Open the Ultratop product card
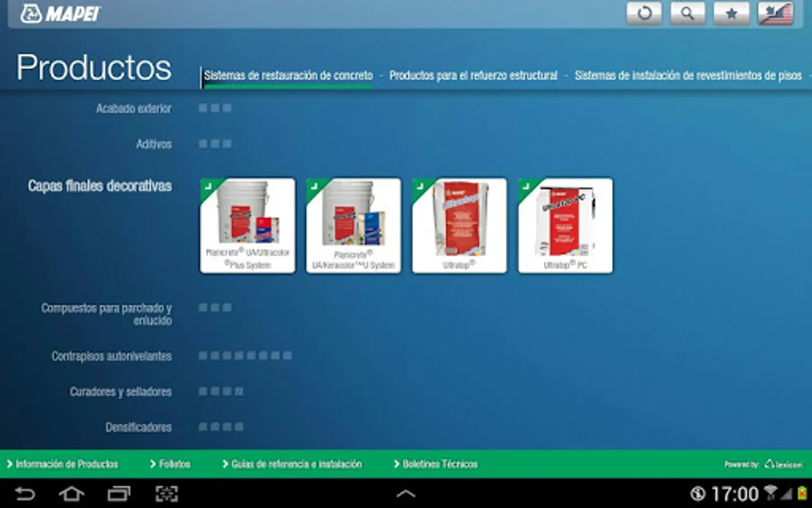Viewport: 812px width, 508px height. pos(460,226)
